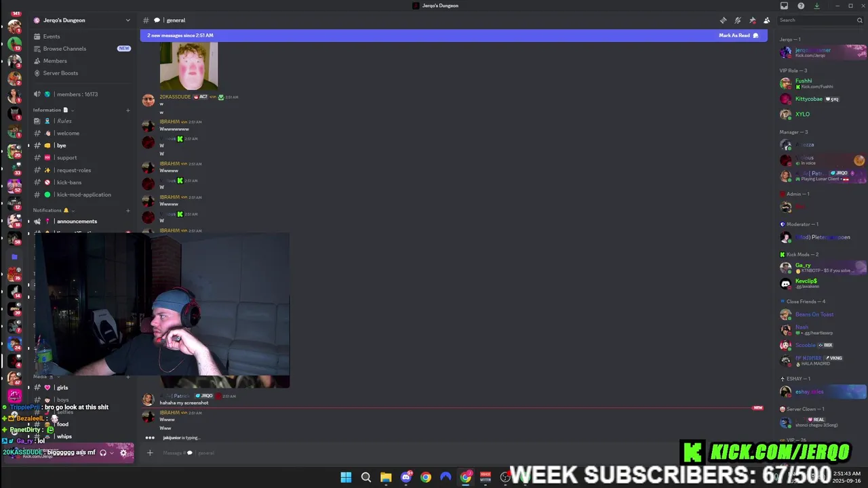Screen dimensions: 868x488
Task: Open the welcome channel
Action: point(82,133)
